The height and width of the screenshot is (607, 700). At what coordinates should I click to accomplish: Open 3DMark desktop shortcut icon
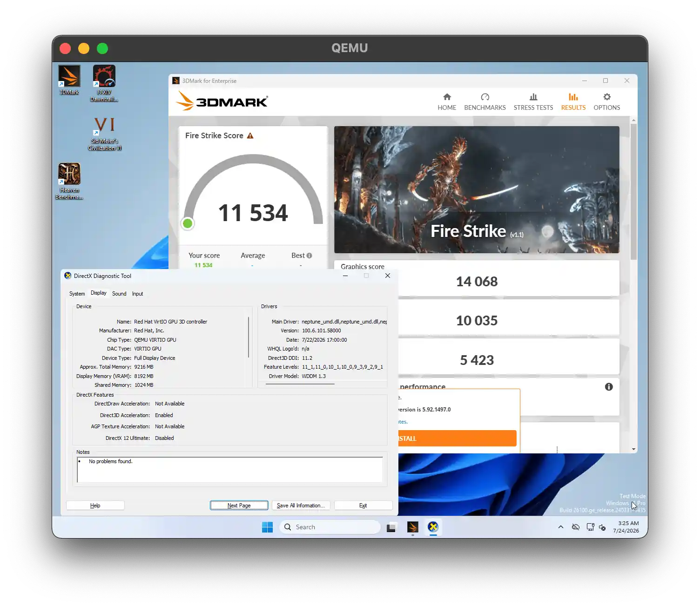pyautogui.click(x=69, y=80)
